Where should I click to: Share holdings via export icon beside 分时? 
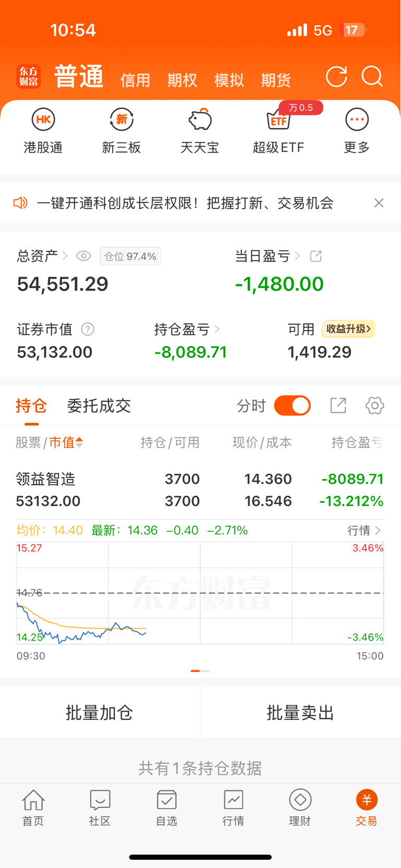[x=338, y=406]
